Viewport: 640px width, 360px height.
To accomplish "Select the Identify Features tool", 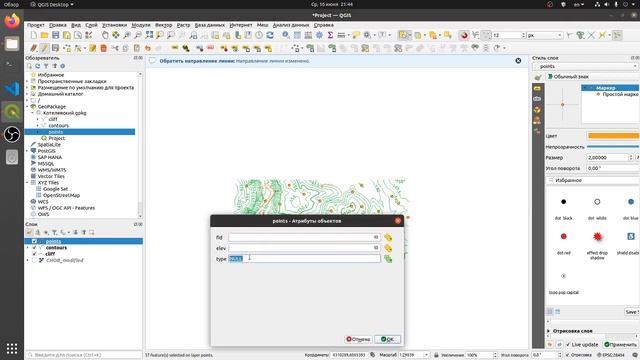I will [286, 36].
